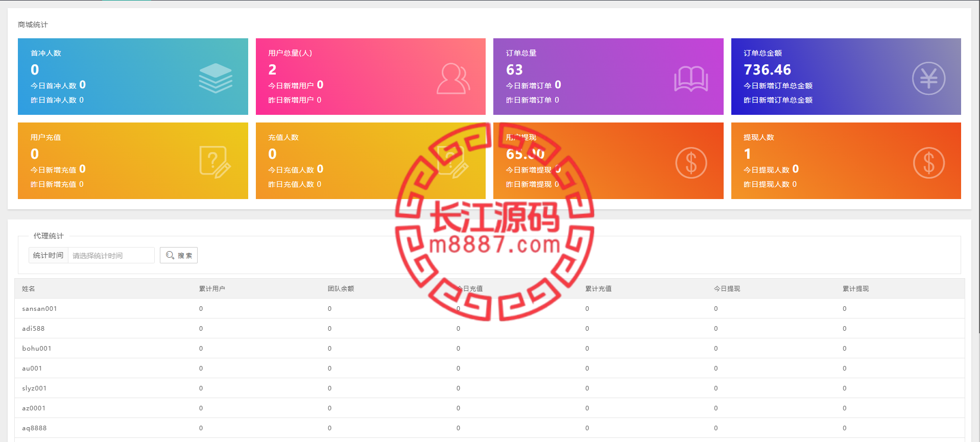Viewport: 980px width, 442px height.
Task: Click the 订单总金额 card title
Action: (x=762, y=53)
